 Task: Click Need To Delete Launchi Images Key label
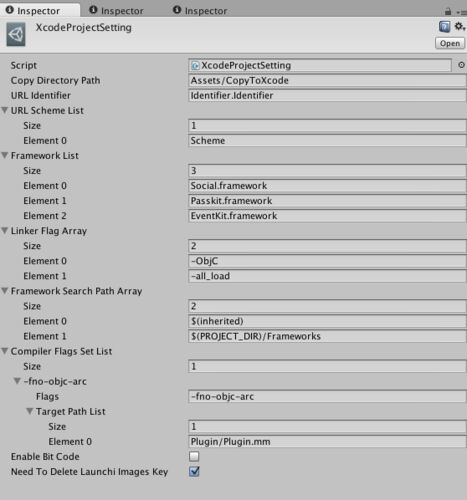[x=89, y=472]
